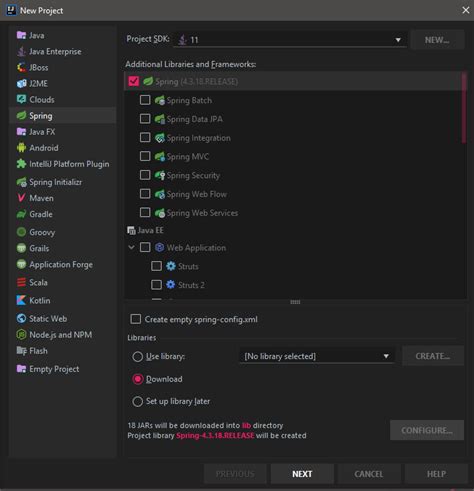Enable the Spring Data JPA checkbox
This screenshot has width=474, height=491.
145,119
